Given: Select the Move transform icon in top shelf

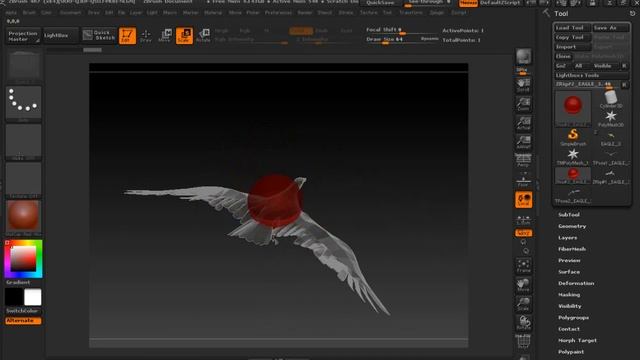Looking at the screenshot, I should [x=165, y=36].
